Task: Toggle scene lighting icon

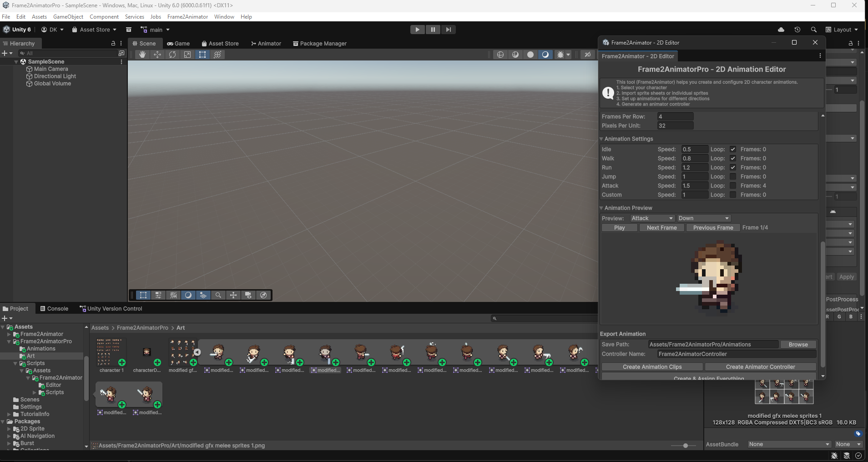Action: (545, 55)
